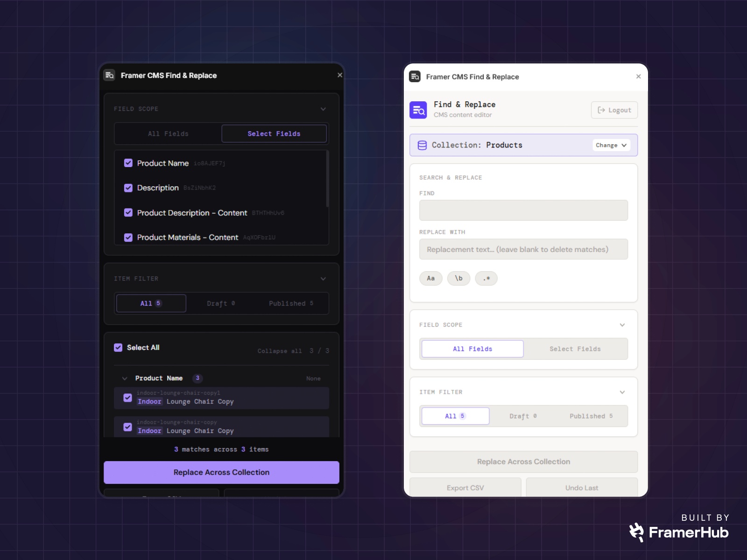This screenshot has height=560, width=747.
Task: Select the Select Fields tab in the light panel
Action: point(575,349)
